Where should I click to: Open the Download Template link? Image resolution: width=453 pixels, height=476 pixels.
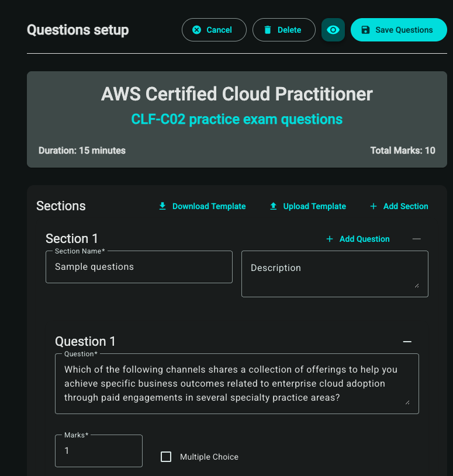click(209, 206)
